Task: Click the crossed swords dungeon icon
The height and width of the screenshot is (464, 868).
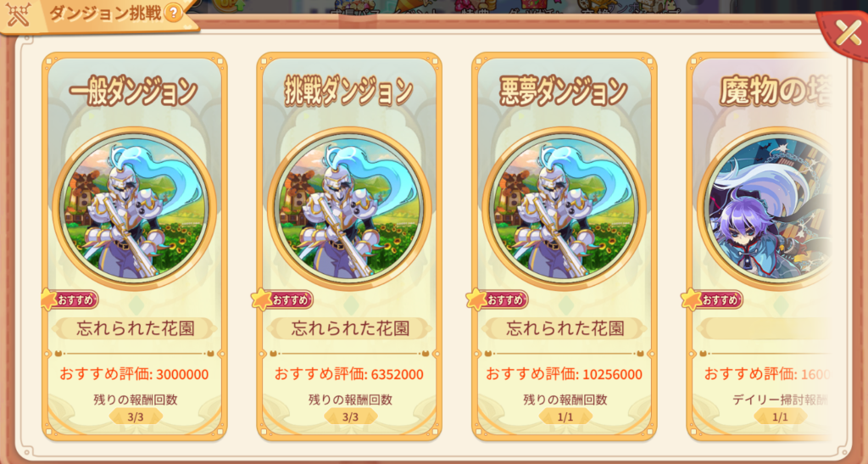Action: click(x=18, y=15)
